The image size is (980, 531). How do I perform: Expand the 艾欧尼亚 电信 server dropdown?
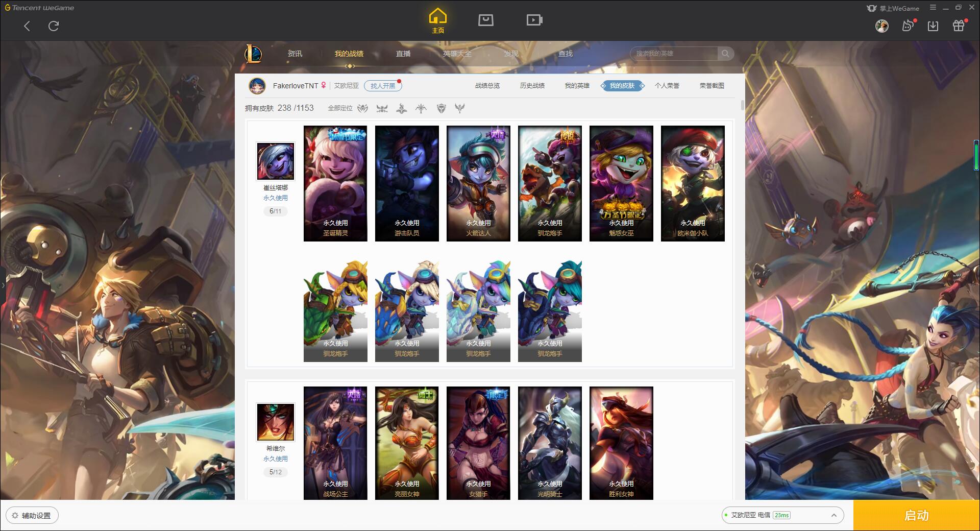[x=782, y=515]
